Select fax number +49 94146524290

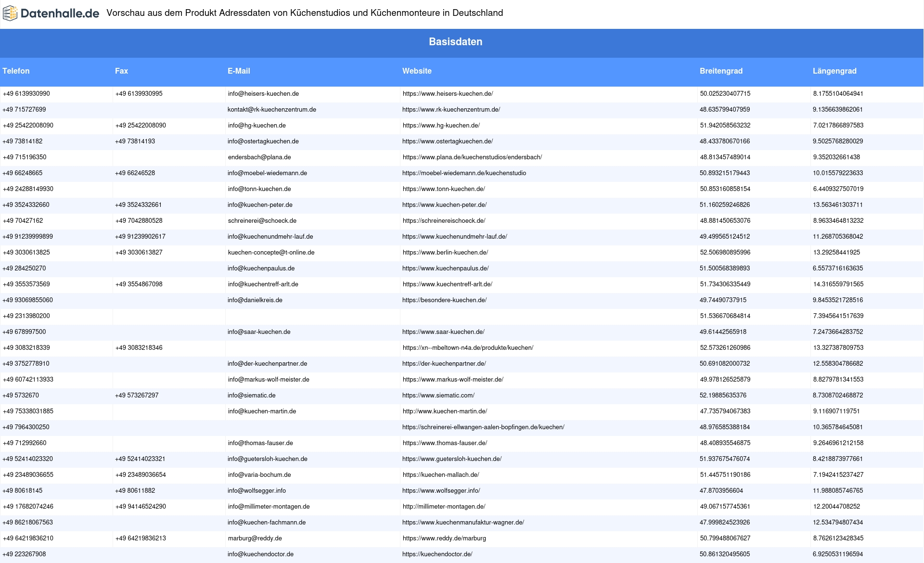pos(141,507)
